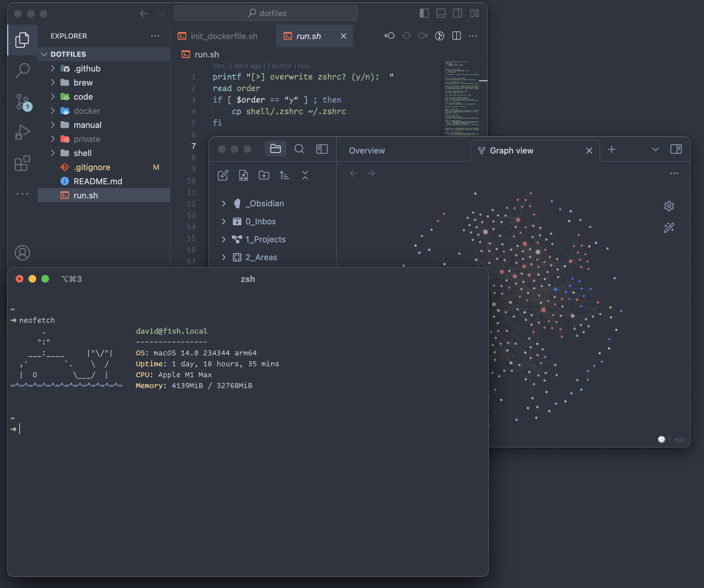Collapse the DOTFILES explorer section

[68, 54]
